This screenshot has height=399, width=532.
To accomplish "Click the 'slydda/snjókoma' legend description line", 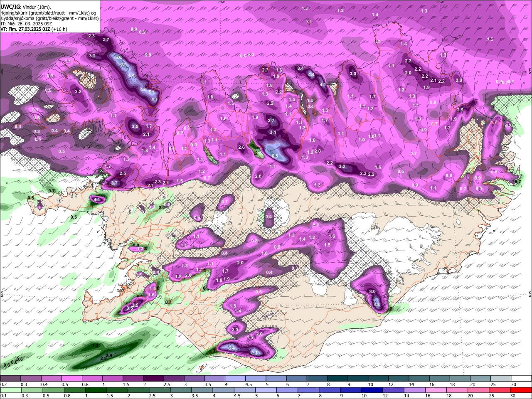I will click(x=49, y=18).
